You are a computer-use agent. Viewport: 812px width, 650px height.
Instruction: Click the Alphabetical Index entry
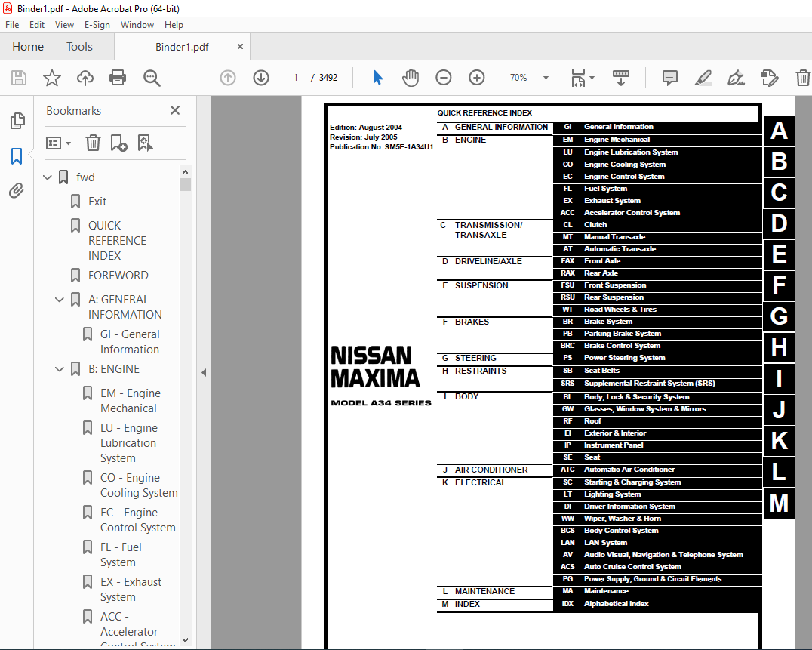pos(617,604)
